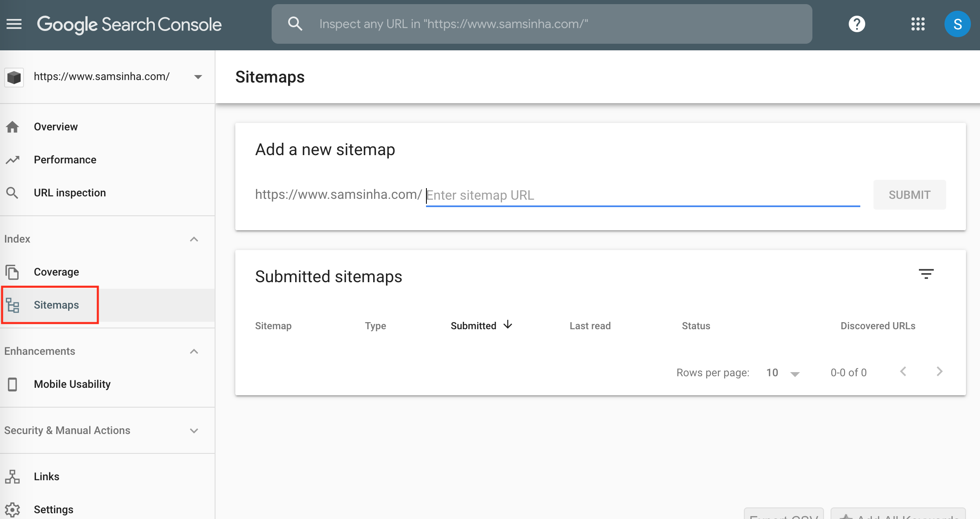Click the SUBMIT sitemap button
Viewport: 980px width, 519px height.
point(909,195)
